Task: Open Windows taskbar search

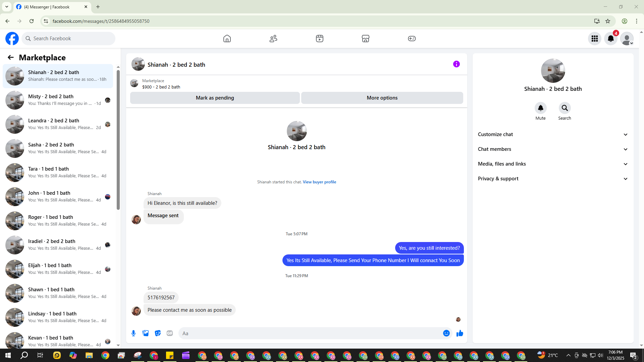Action: pyautogui.click(x=24, y=355)
